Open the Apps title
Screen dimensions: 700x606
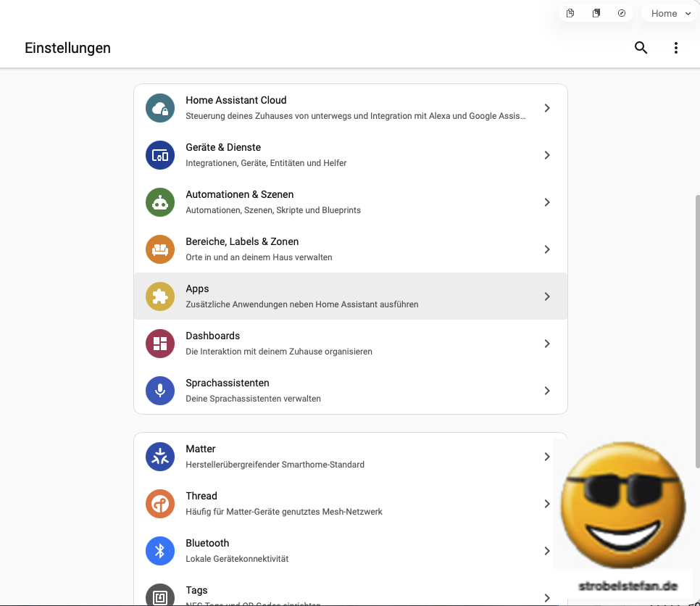click(197, 289)
